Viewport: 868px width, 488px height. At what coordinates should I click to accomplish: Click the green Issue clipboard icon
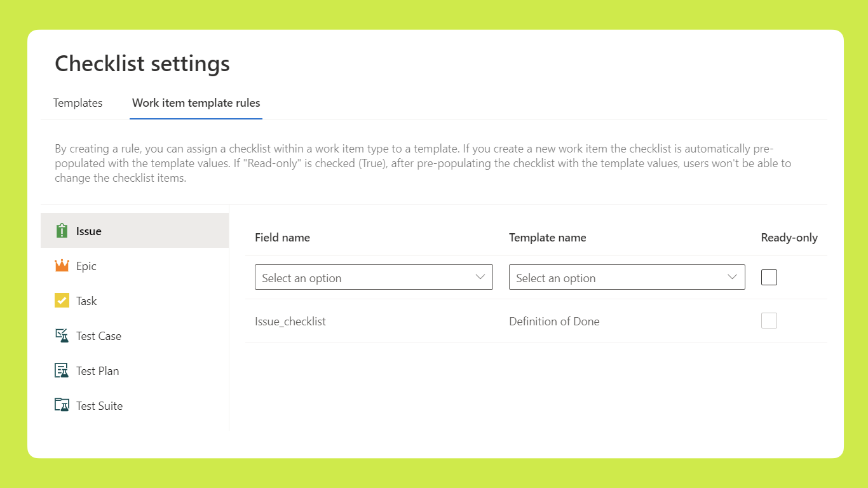coord(62,231)
